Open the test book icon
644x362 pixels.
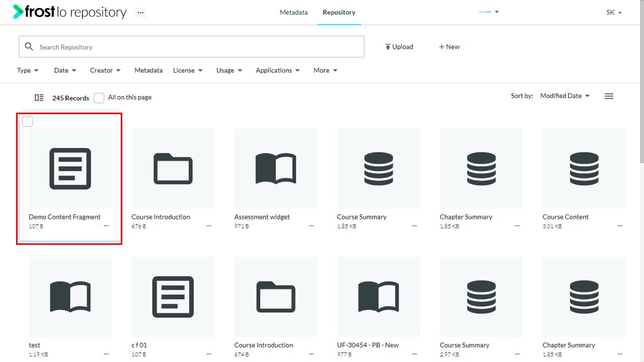coord(70,297)
